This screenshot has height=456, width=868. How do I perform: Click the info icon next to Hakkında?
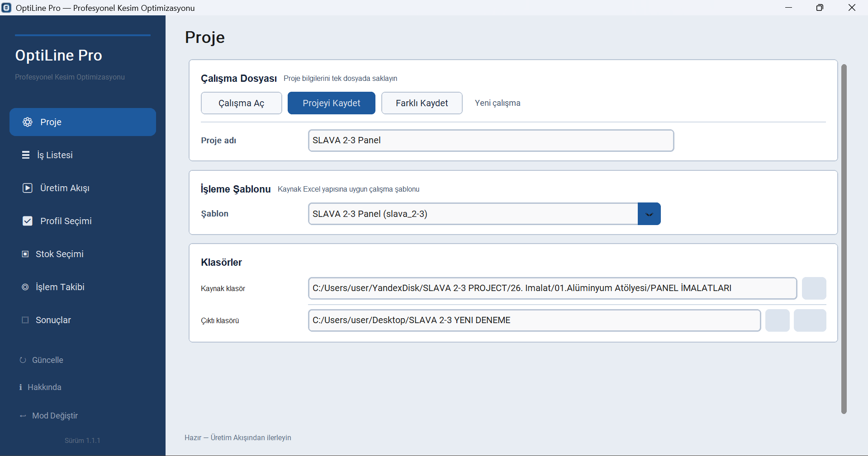pyautogui.click(x=20, y=387)
